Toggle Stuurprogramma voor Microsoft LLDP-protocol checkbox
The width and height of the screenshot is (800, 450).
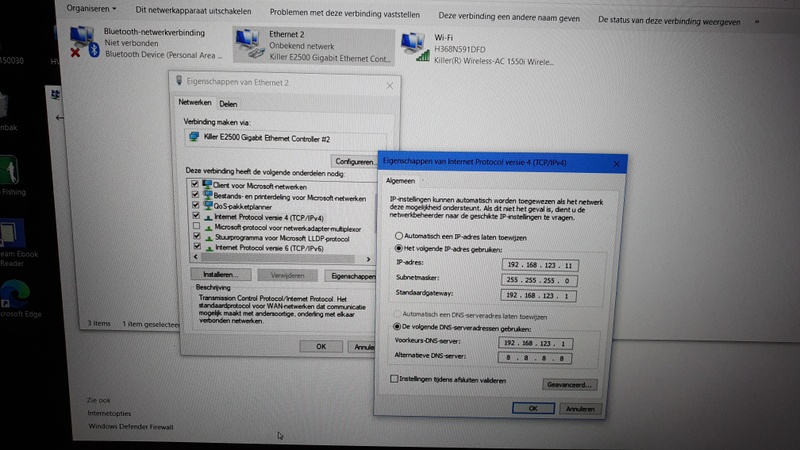coord(197,236)
